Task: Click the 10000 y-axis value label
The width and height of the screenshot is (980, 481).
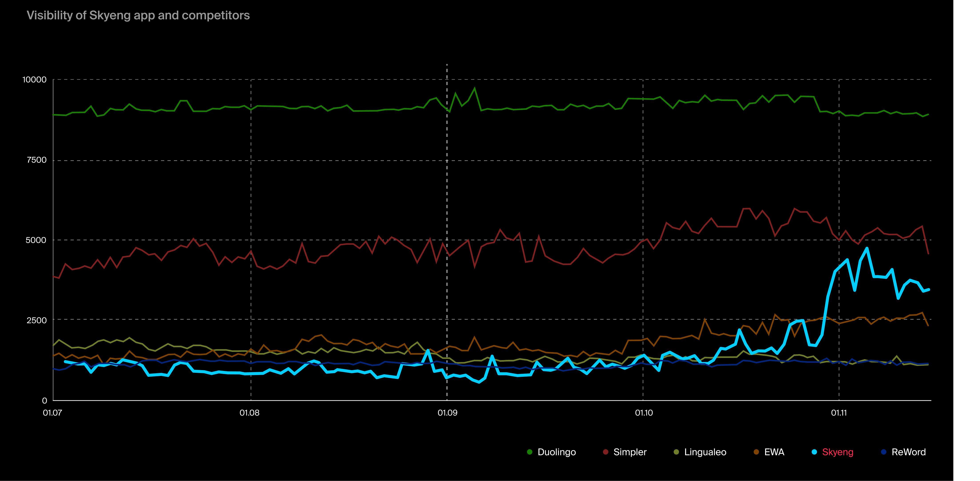Action: [x=34, y=80]
